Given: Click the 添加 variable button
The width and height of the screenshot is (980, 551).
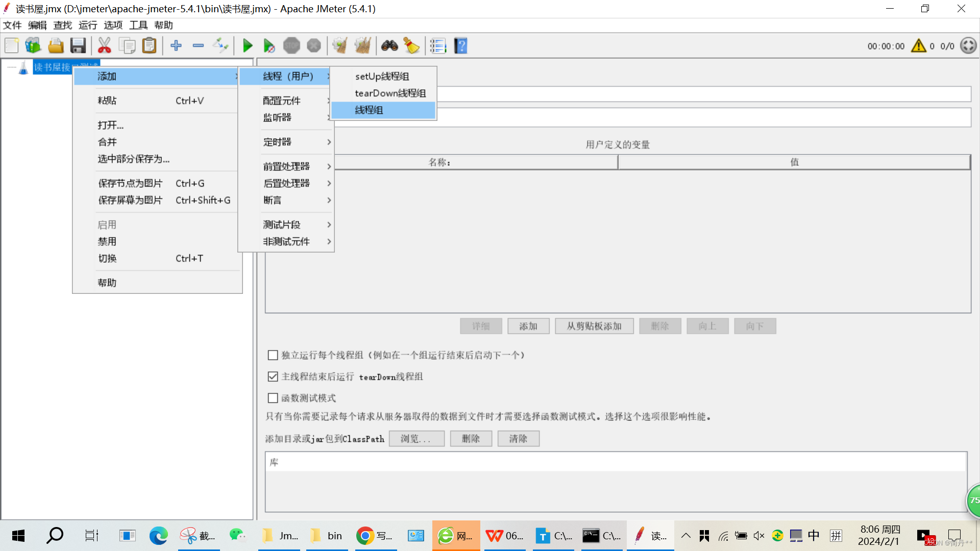Looking at the screenshot, I should (528, 326).
